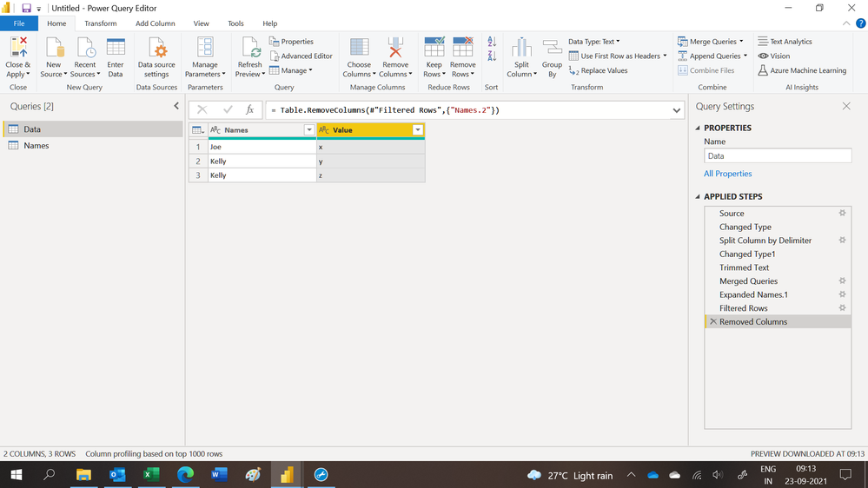
Task: Collapse the Queries pane
Action: [176, 106]
